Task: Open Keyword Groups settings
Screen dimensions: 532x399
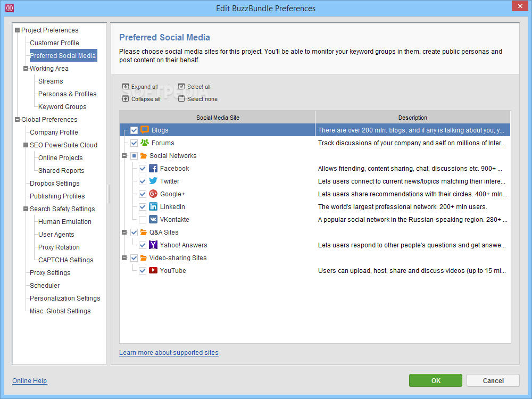Action: click(62, 107)
